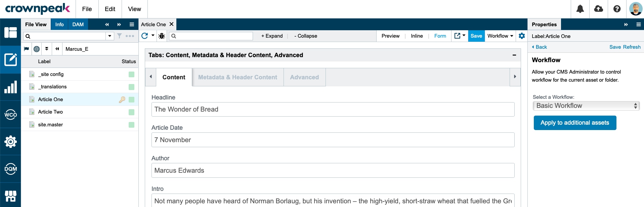Click the Back link in Properties
This screenshot has width=644, height=207.
click(x=539, y=47)
